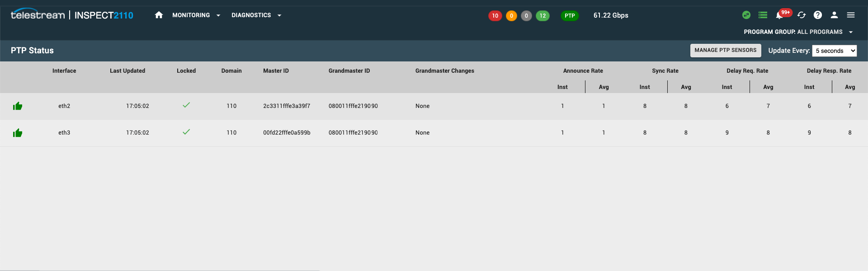Click thumbs-up status icon for eth2
This screenshot has width=868, height=271.
tap(18, 106)
